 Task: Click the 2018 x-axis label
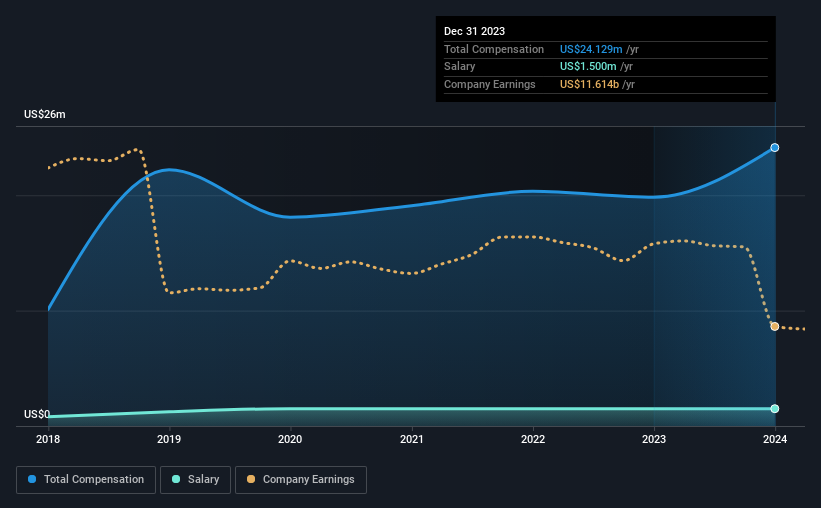pyautogui.click(x=48, y=439)
